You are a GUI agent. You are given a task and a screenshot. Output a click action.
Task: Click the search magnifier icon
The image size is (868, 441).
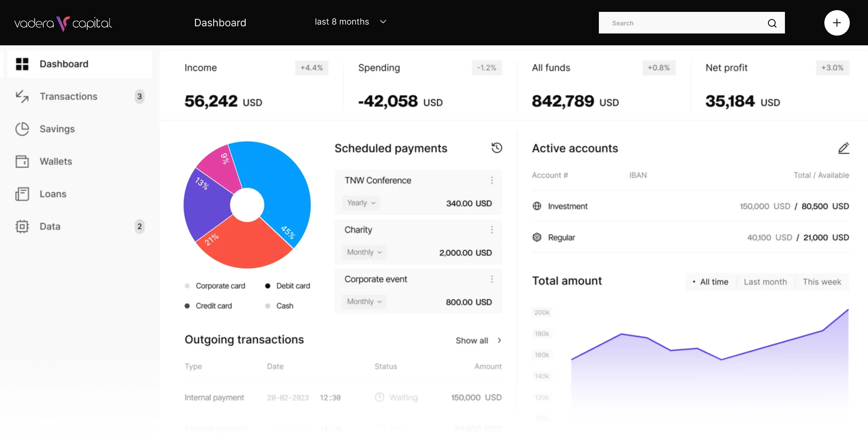(772, 23)
